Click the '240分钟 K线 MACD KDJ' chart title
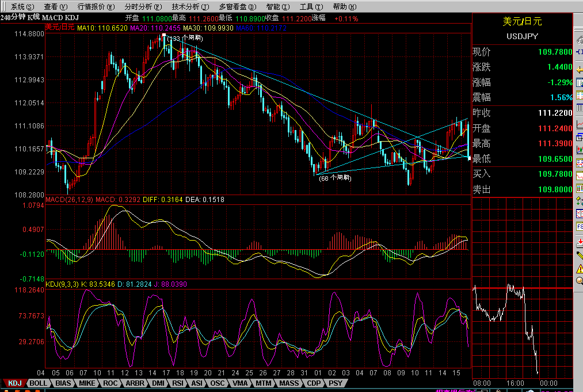This screenshot has height=392, width=583. pos(39,17)
